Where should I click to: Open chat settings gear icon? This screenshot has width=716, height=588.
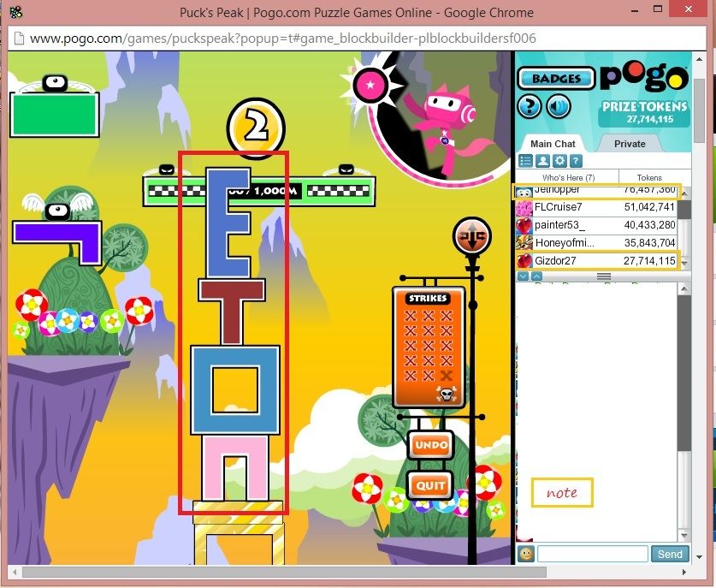coord(559,161)
